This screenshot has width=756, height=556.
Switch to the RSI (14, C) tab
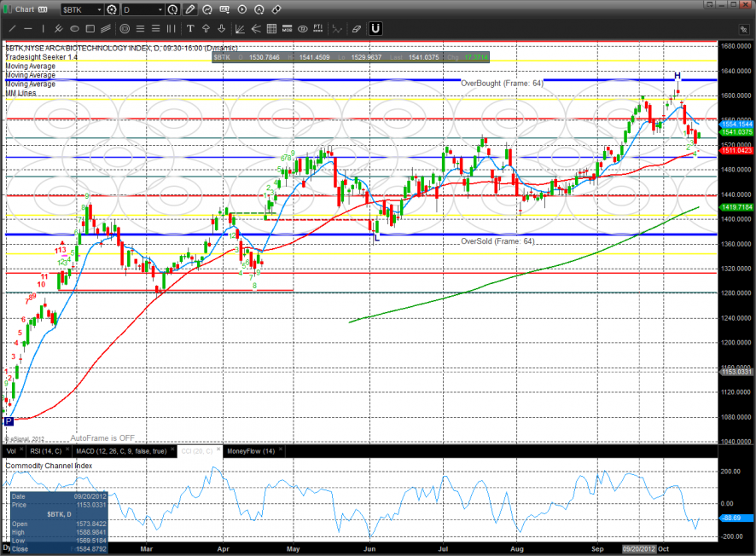pyautogui.click(x=46, y=450)
